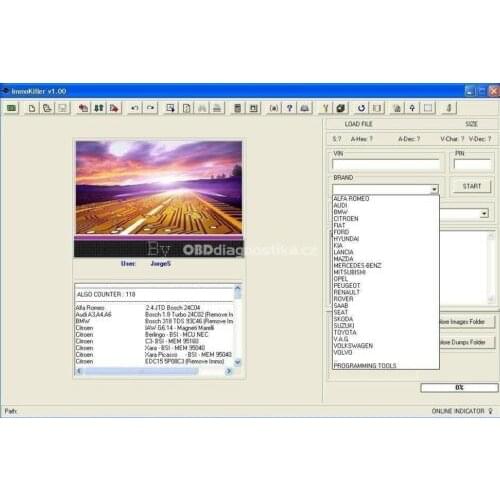
Task: Click the green chip icon in toolbar
Action: click(11, 108)
